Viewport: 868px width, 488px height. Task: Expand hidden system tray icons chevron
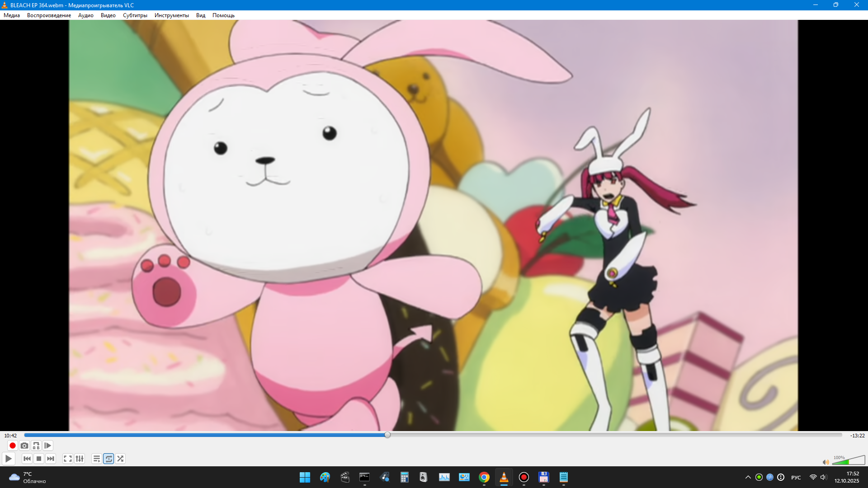748,477
